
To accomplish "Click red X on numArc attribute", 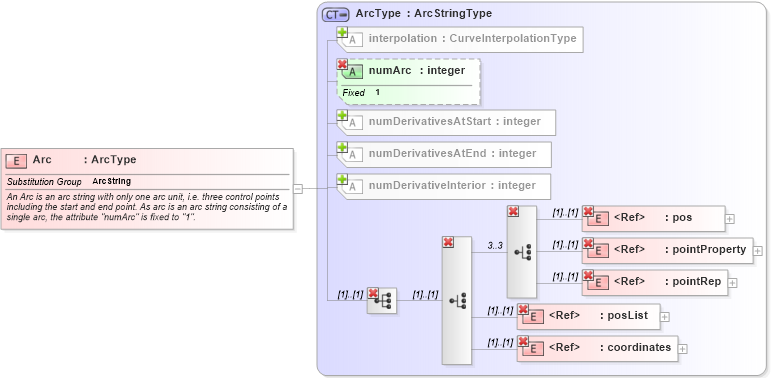I will [x=342, y=64].
